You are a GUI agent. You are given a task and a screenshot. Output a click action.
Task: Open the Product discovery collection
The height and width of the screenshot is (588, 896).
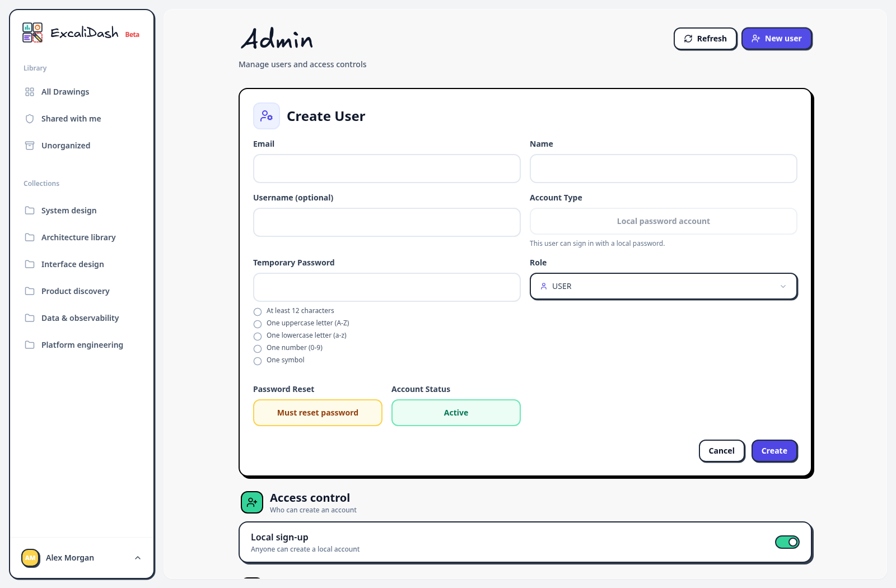[x=82, y=291]
